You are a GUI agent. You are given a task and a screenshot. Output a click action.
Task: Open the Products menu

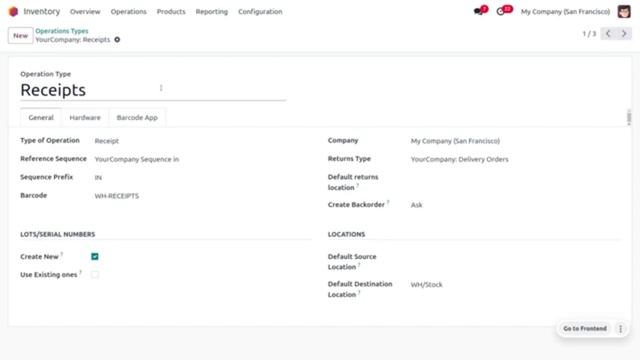tap(171, 11)
